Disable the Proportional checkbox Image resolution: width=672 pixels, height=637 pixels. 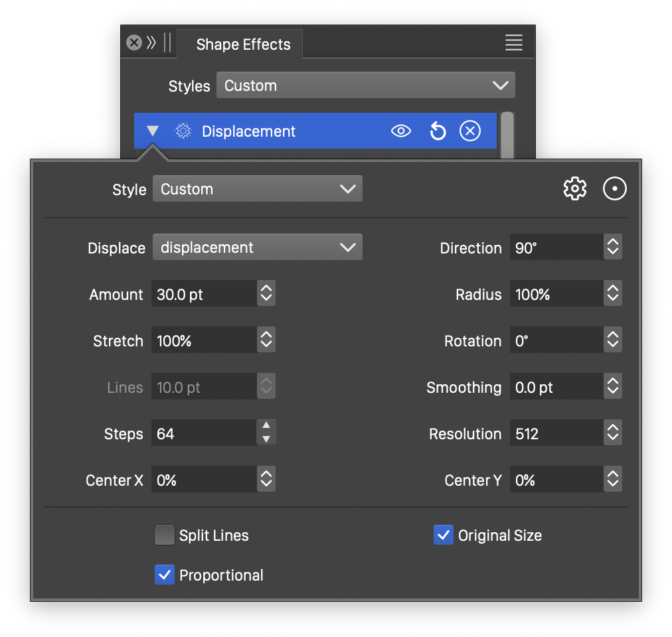164,575
